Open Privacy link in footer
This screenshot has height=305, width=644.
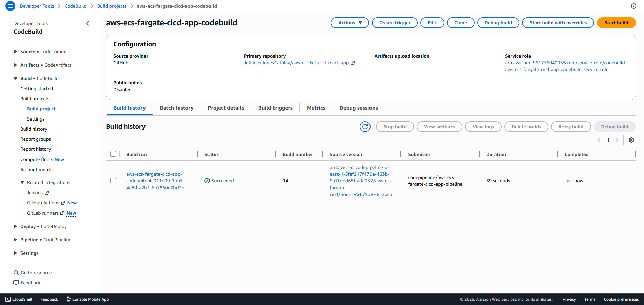[x=569, y=299]
